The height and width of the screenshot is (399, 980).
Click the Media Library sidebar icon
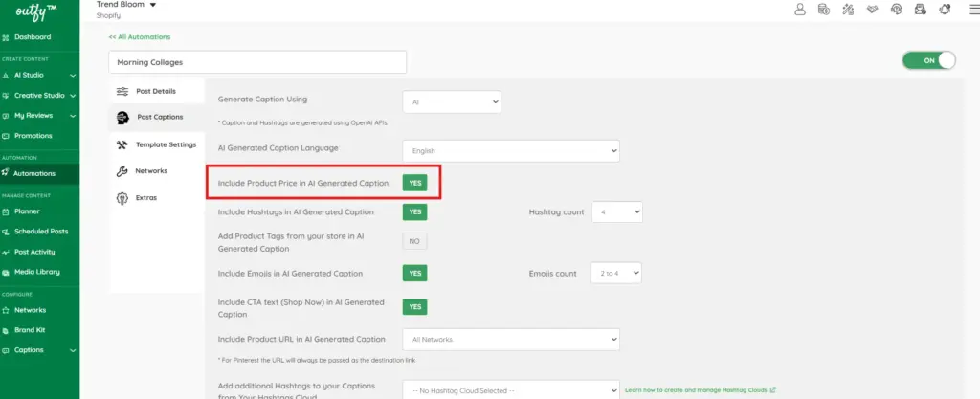[6, 273]
